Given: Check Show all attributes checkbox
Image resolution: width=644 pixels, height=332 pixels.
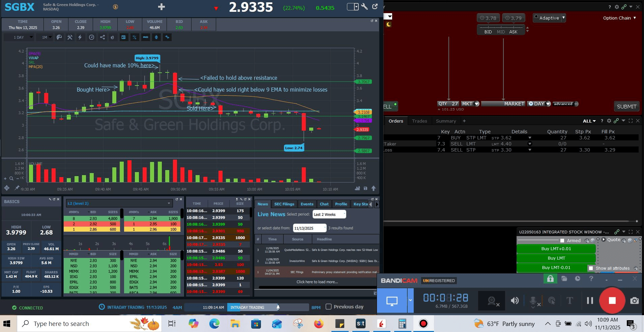Looking at the screenshot, I should tap(591, 268).
